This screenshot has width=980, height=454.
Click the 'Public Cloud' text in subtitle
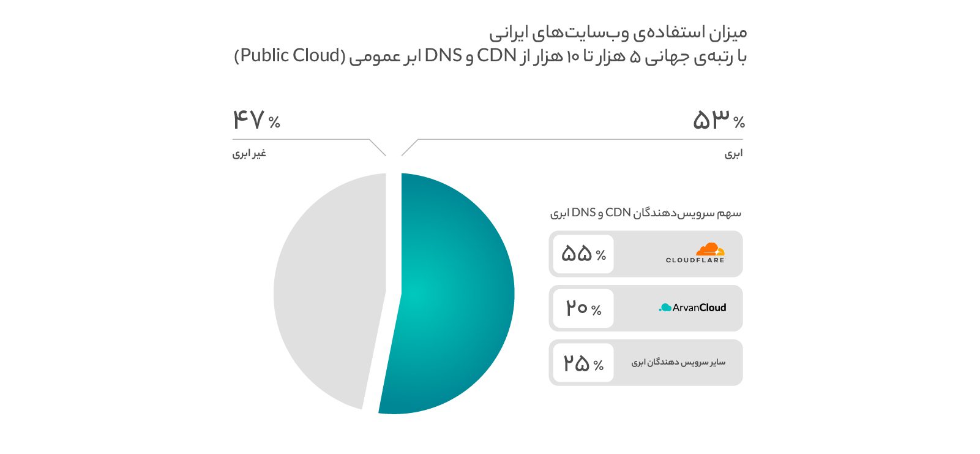pos(290,55)
